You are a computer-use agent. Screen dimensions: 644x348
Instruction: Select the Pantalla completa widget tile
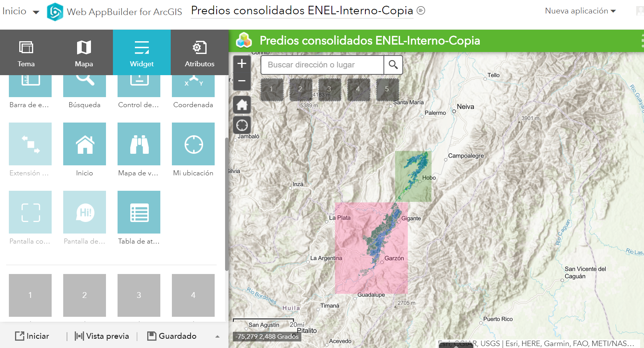click(30, 212)
